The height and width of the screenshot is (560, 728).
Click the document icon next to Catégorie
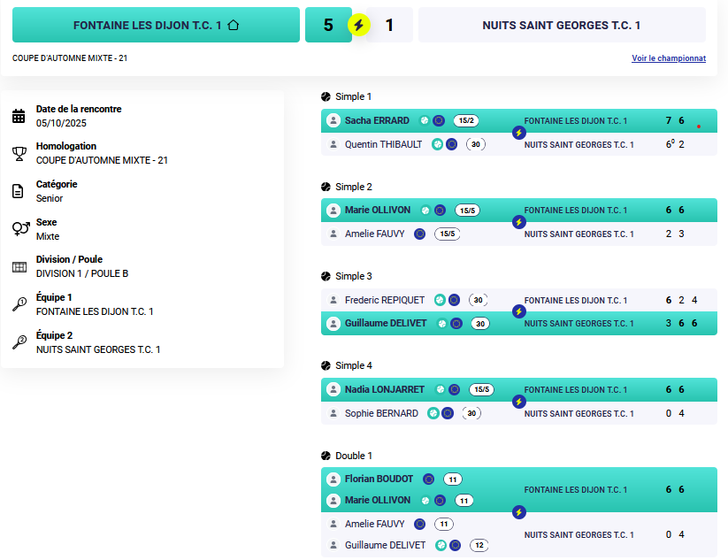click(x=19, y=191)
